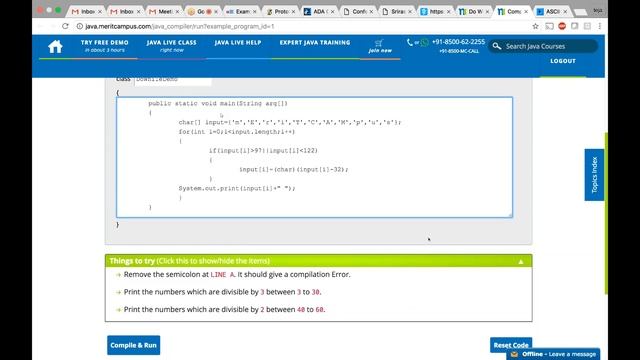Click the envelope icon in the chat widget
This screenshot has height=360, width=640.
[514, 354]
